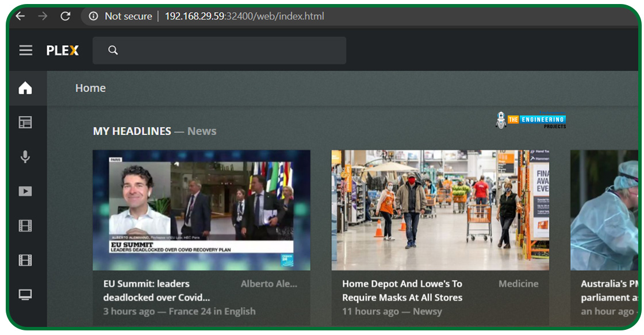Screen dimensions: 644x335
Task: Click the Home page heading
Action: click(90, 88)
